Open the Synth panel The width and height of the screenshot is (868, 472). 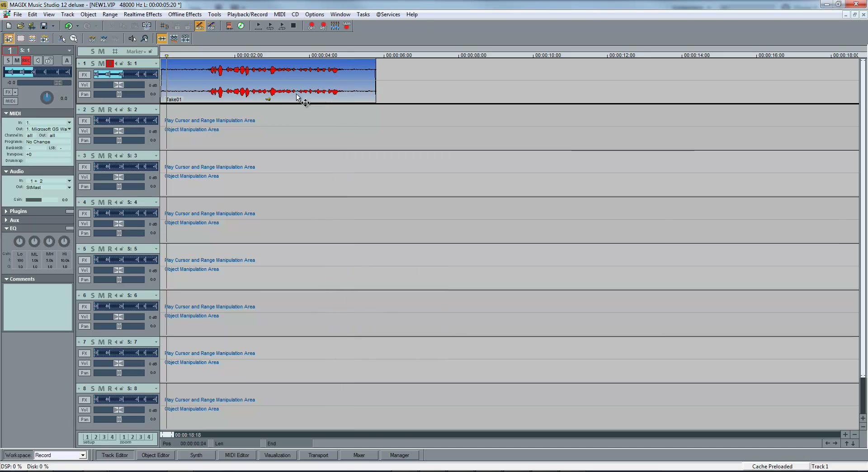click(x=196, y=455)
